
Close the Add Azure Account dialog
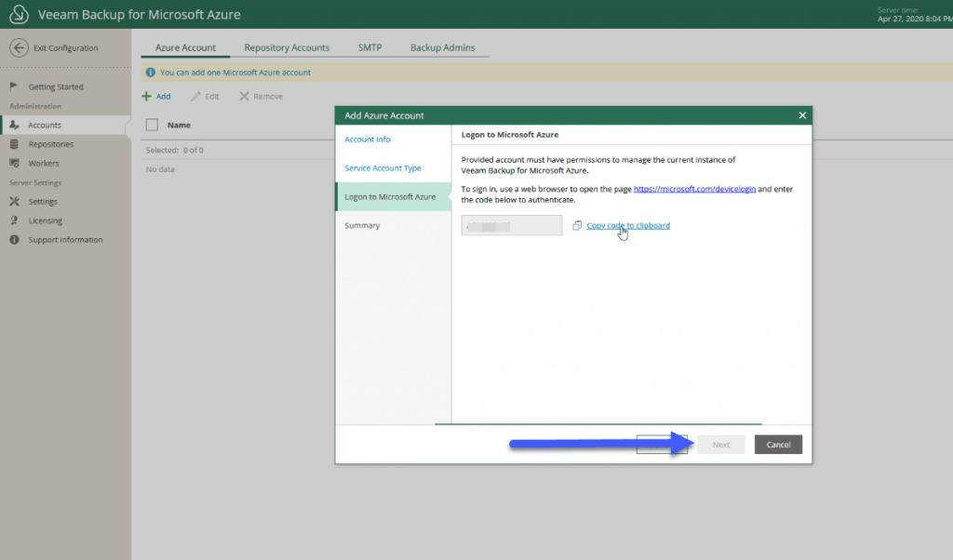click(802, 115)
